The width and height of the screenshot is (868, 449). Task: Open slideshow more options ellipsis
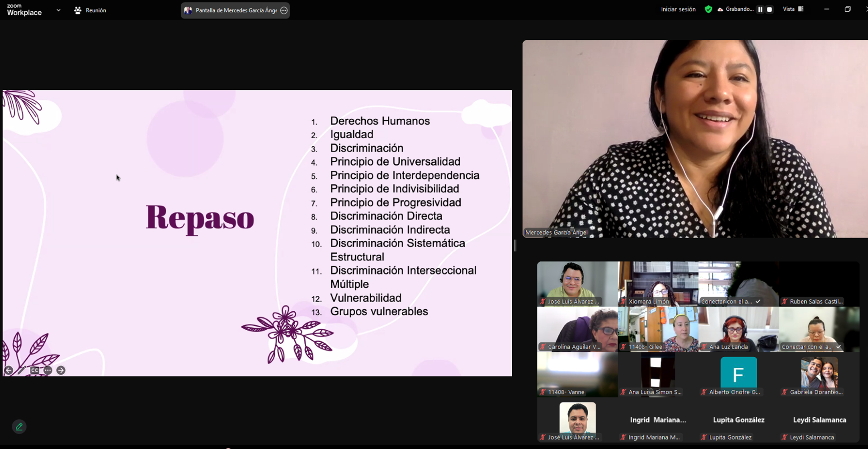(x=48, y=370)
